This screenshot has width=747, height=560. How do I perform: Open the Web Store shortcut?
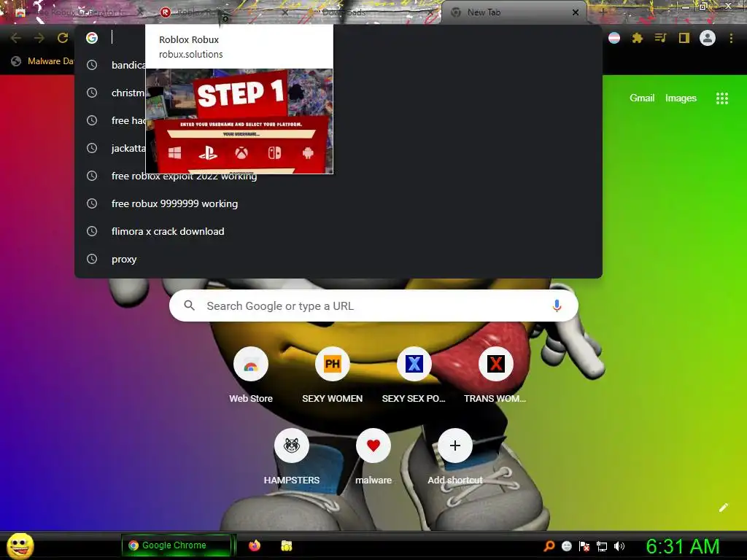(x=251, y=375)
